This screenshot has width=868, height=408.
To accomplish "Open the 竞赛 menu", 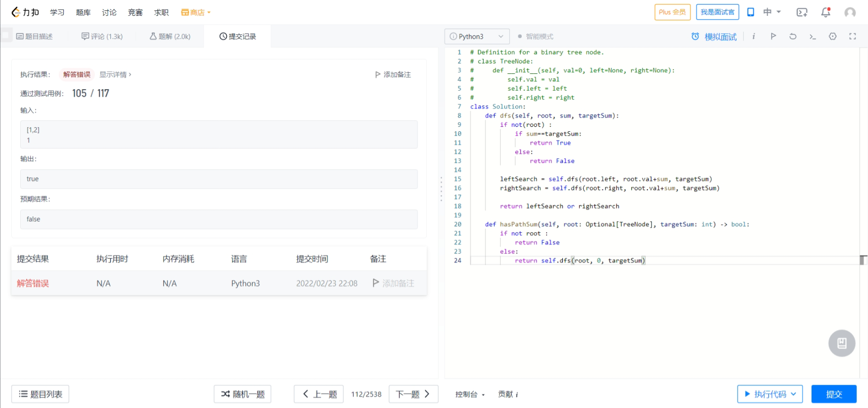I will tap(135, 12).
